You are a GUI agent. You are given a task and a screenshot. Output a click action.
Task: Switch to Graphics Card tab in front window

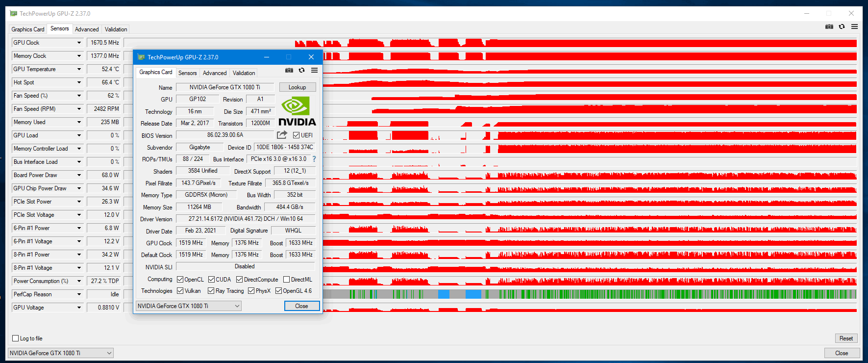click(156, 72)
